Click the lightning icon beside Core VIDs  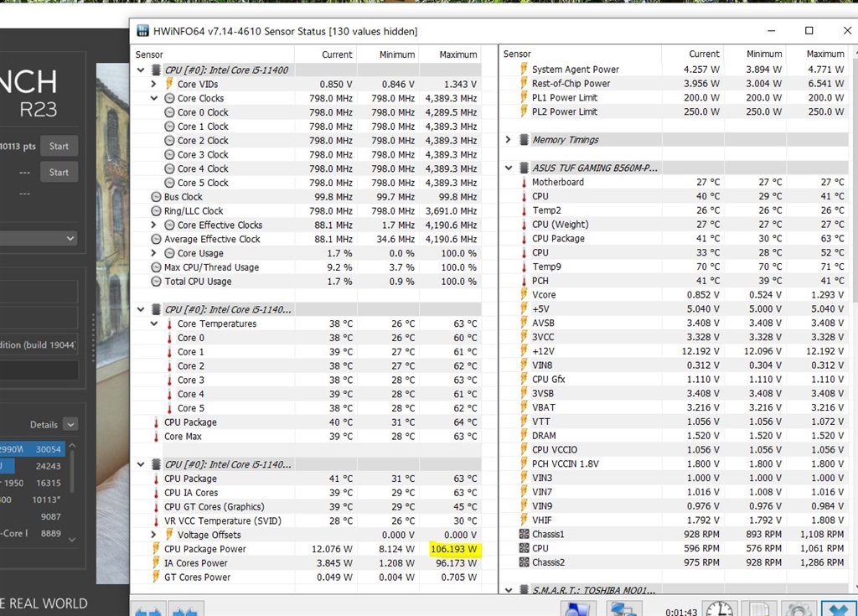click(169, 84)
